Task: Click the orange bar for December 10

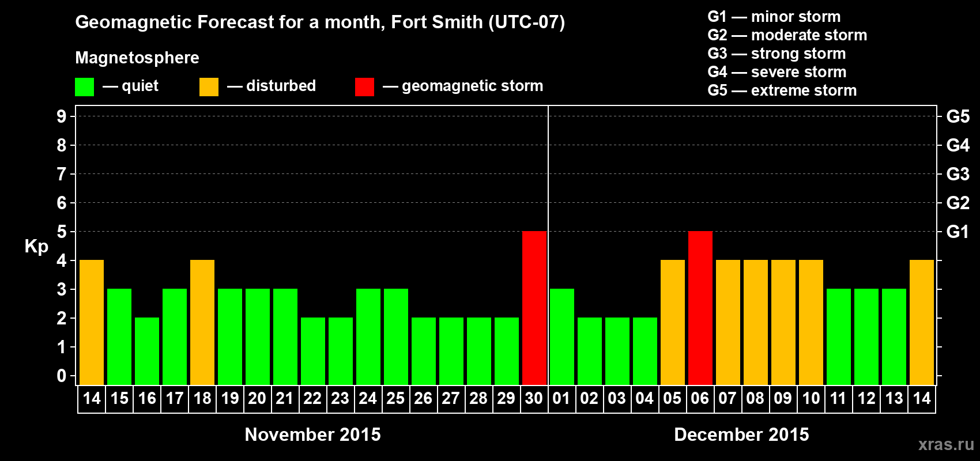Action: tap(811, 322)
